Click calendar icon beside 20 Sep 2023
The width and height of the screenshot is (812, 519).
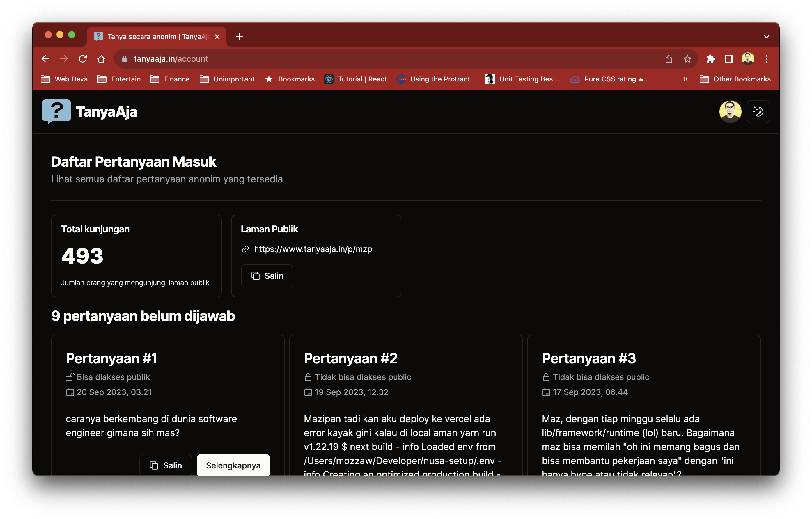click(x=70, y=392)
